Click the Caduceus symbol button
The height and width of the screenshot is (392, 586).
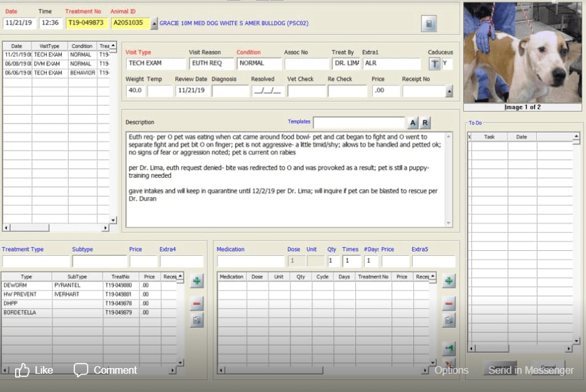[435, 64]
